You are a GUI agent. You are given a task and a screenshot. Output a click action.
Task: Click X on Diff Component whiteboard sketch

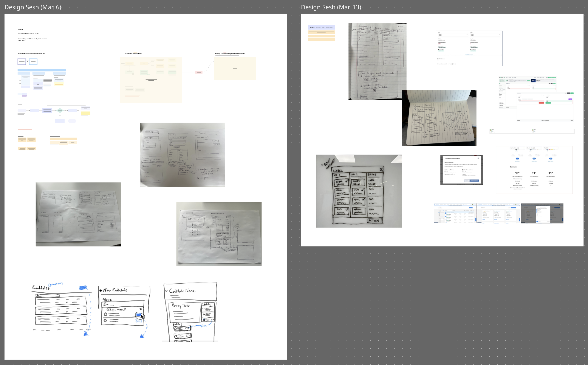[381, 169]
